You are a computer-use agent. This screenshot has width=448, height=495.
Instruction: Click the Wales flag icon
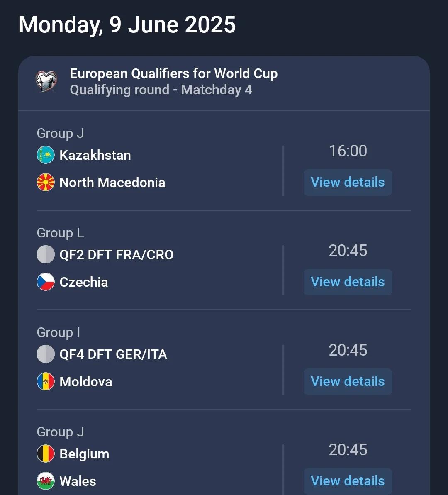pos(46,481)
